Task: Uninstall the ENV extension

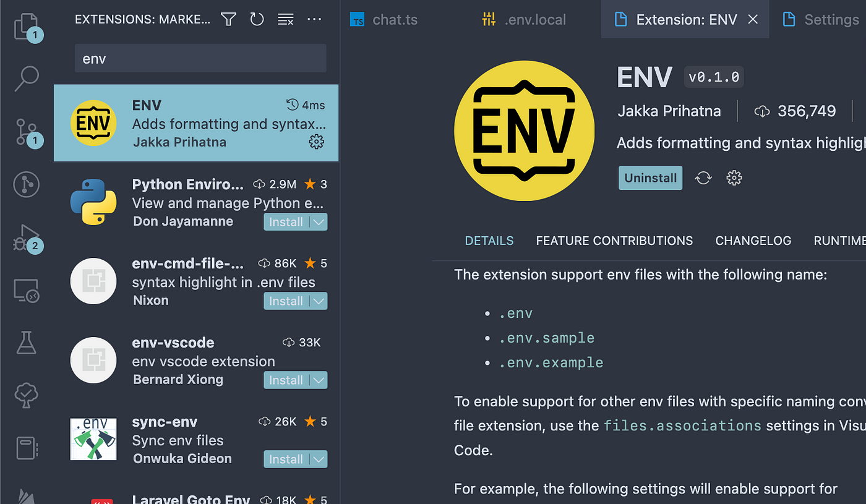Action: coord(650,178)
